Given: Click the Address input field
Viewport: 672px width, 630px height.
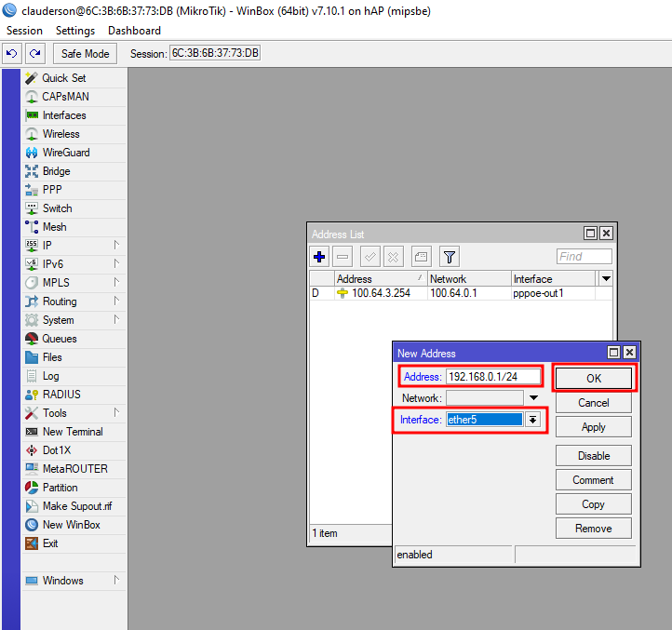Looking at the screenshot, I should pos(493,377).
